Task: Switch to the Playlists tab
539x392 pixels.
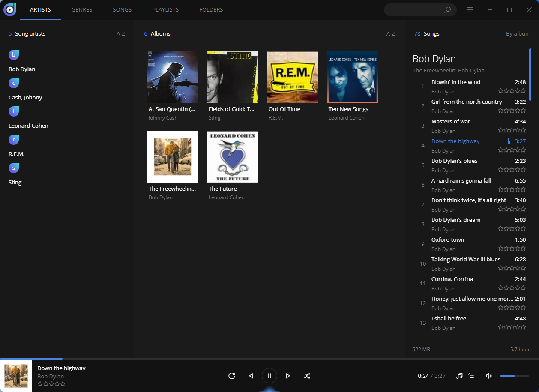Action: click(165, 10)
